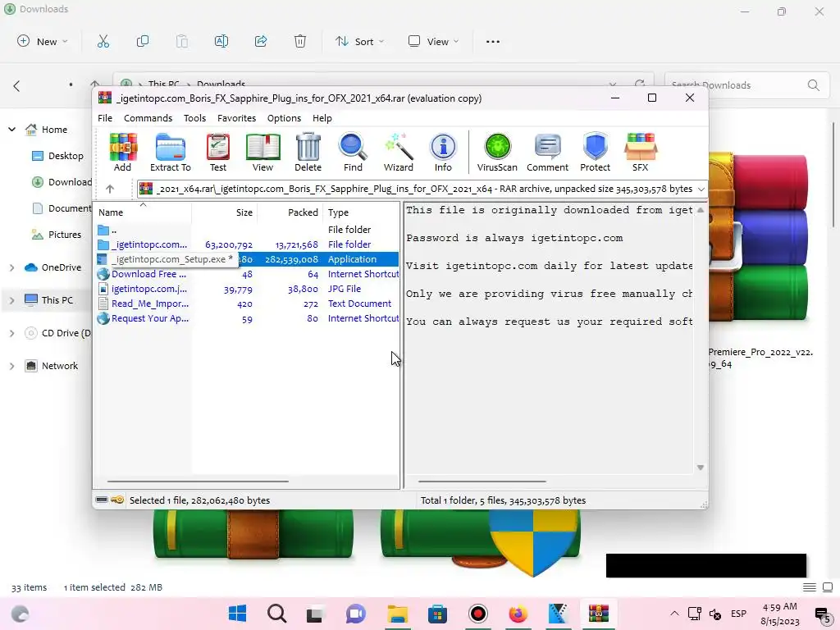This screenshot has width=840, height=630.
Task: Sort archive by Type column
Action: [x=361, y=212]
